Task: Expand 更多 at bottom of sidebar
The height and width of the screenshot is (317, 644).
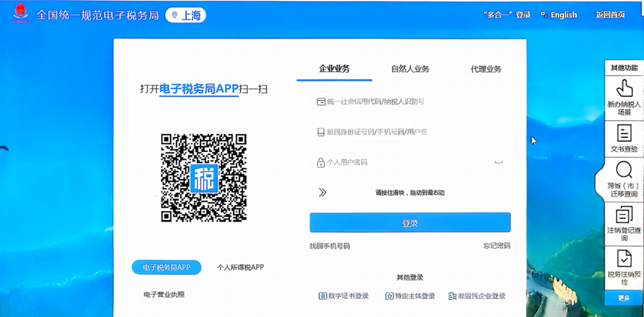Action: 624,298
